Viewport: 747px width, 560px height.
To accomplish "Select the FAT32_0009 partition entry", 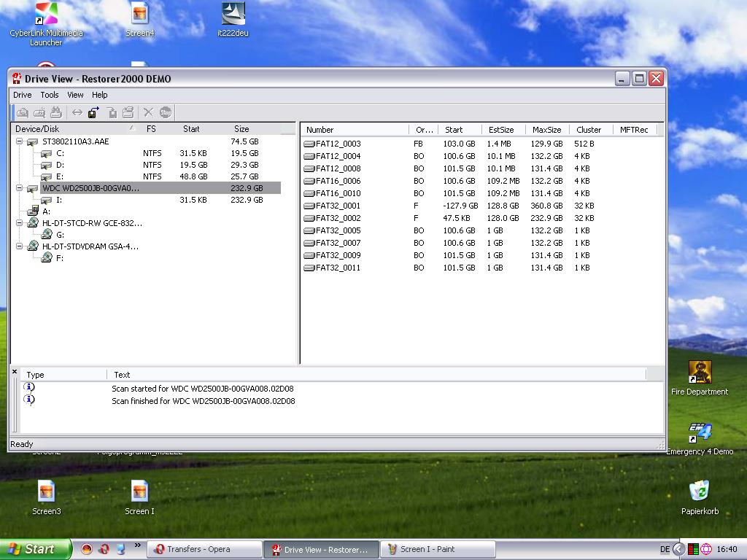I will click(x=338, y=255).
